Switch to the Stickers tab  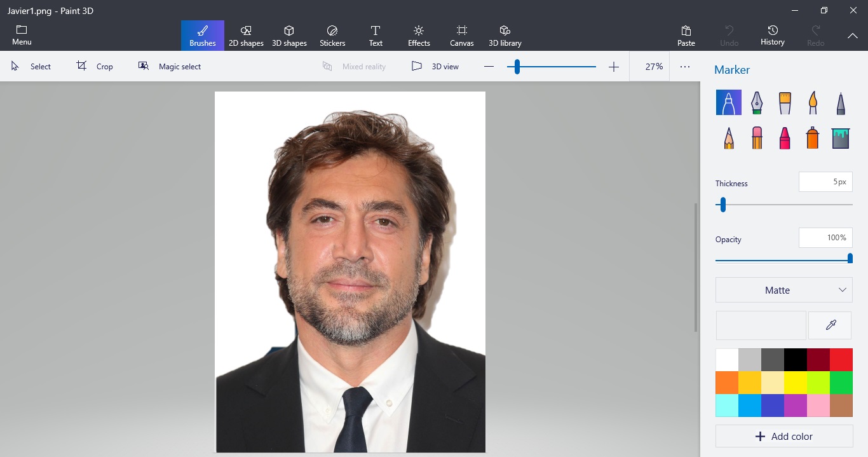[x=332, y=35]
